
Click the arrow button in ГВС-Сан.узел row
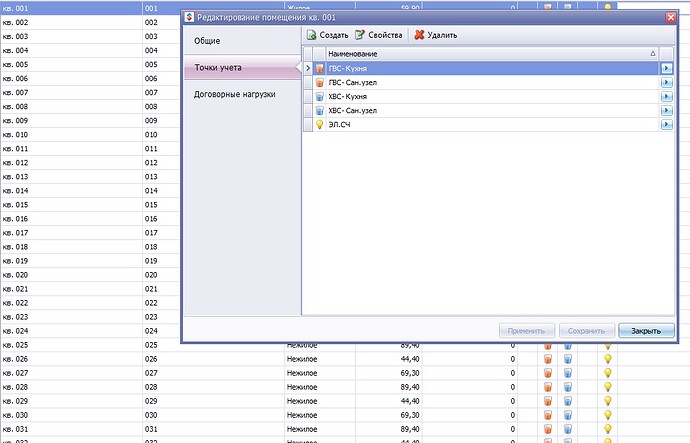(666, 82)
